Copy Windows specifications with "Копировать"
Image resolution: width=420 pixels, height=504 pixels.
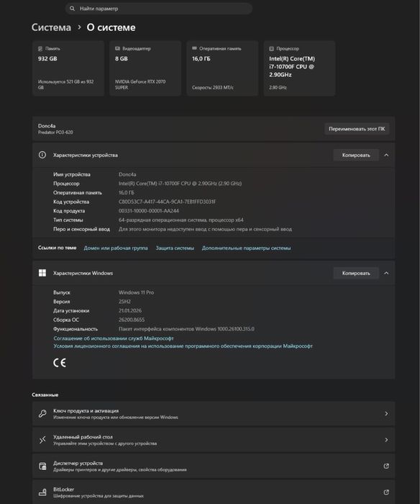(x=356, y=273)
